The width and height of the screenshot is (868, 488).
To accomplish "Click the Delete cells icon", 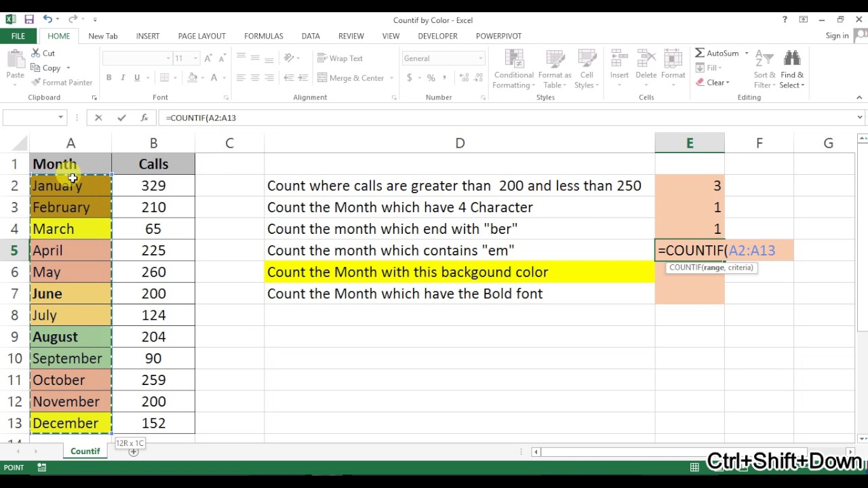I will (646, 59).
